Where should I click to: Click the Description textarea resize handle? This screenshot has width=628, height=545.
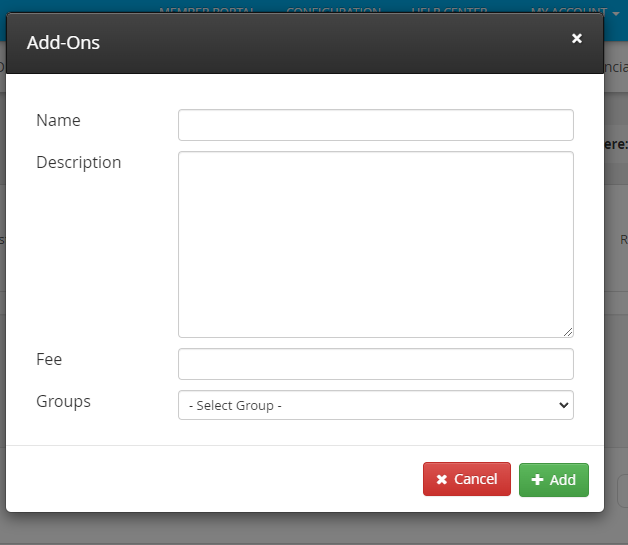(x=568, y=332)
